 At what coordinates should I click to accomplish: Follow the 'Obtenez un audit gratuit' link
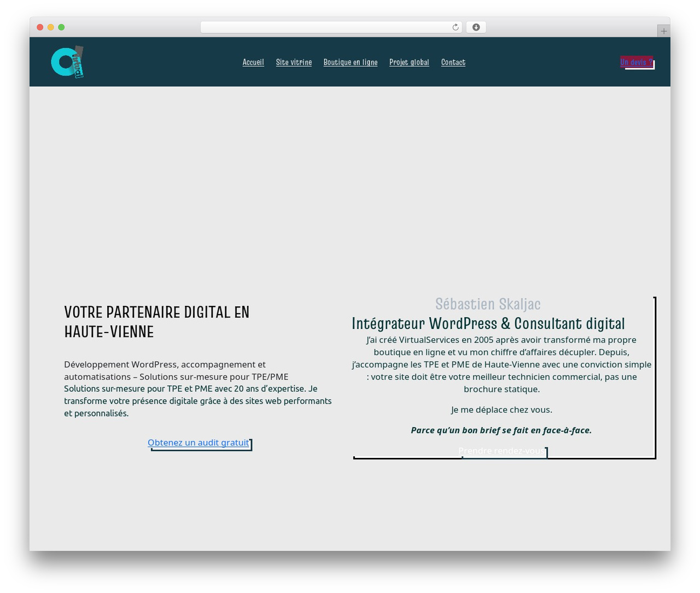click(x=199, y=443)
